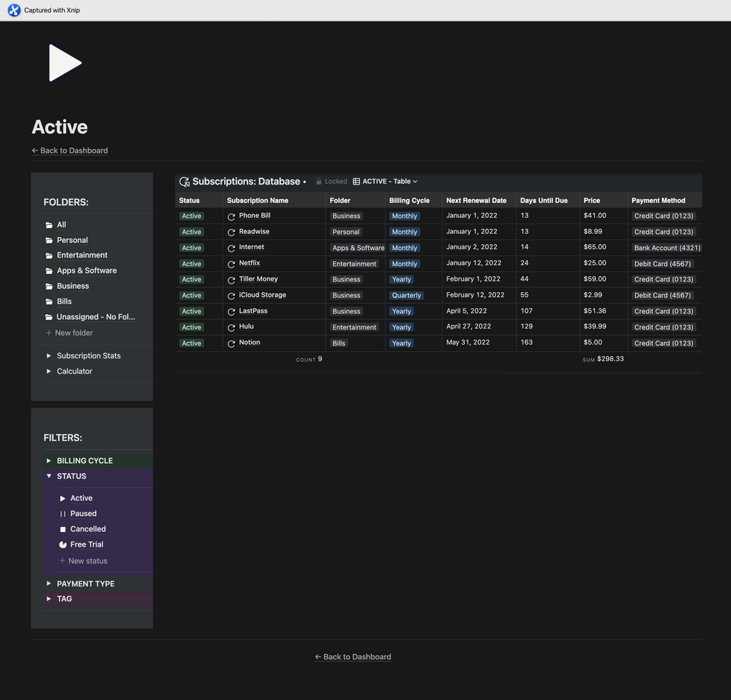Open the Price column header menu
The height and width of the screenshot is (700, 731).
pos(603,201)
